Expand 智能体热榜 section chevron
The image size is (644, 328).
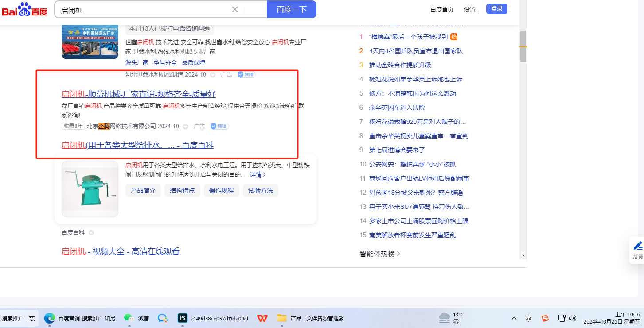click(398, 254)
